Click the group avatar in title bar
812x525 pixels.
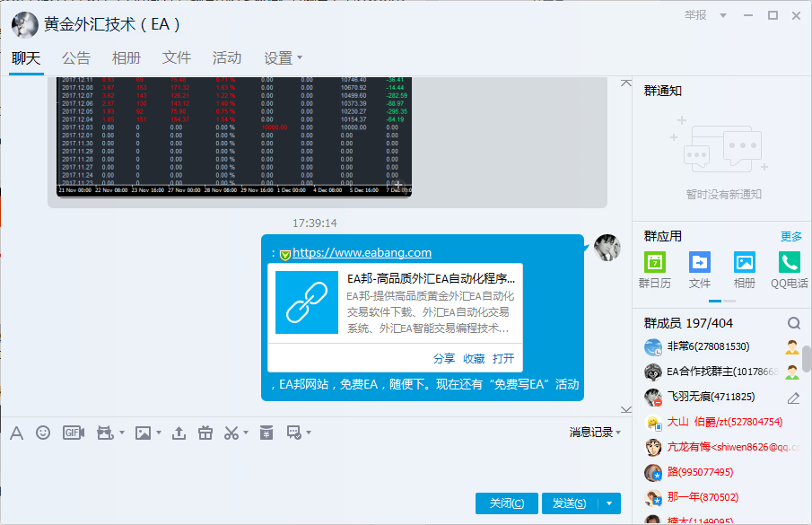click(x=25, y=25)
